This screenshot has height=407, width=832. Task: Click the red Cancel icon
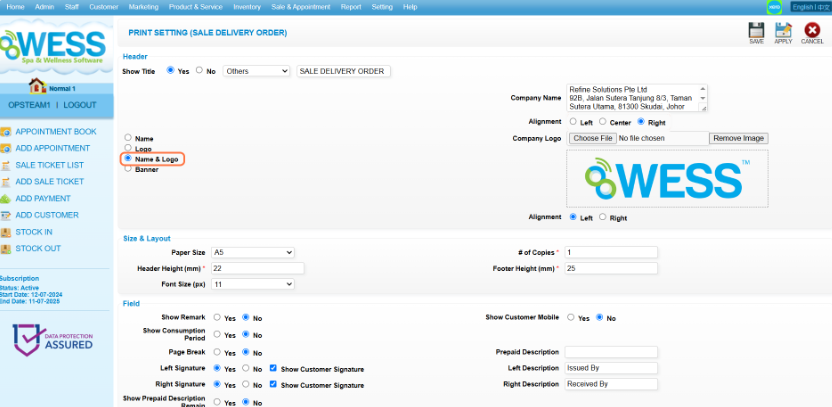[812, 30]
